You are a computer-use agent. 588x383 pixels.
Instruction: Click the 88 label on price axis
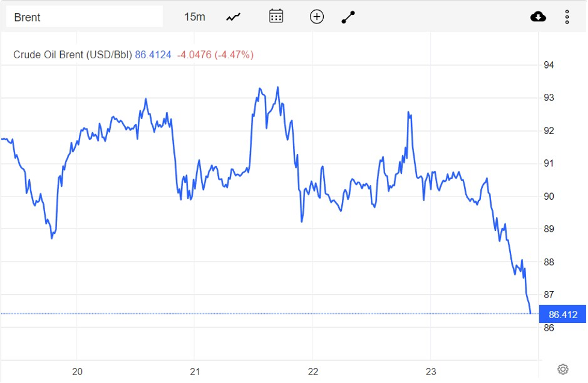(x=549, y=262)
